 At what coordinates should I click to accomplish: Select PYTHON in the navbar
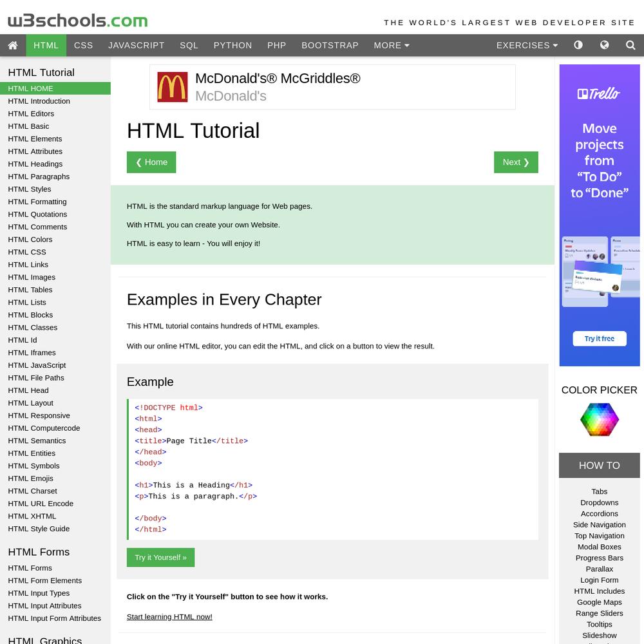pos(233,45)
